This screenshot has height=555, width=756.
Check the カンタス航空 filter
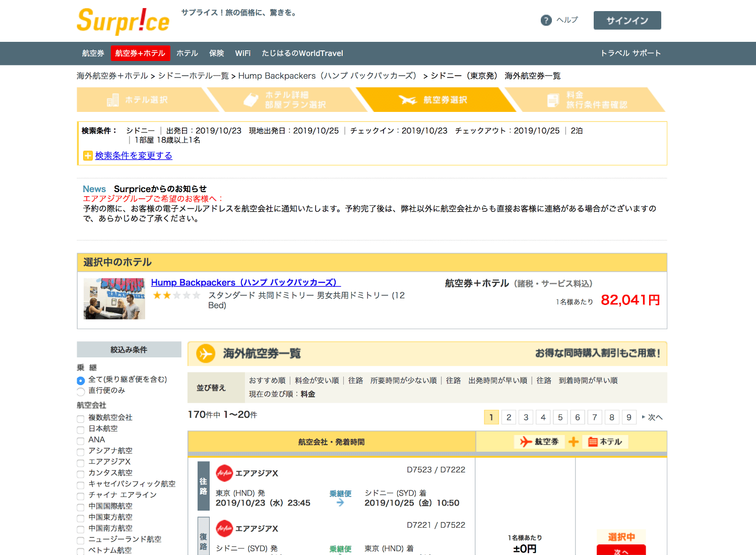point(81,474)
